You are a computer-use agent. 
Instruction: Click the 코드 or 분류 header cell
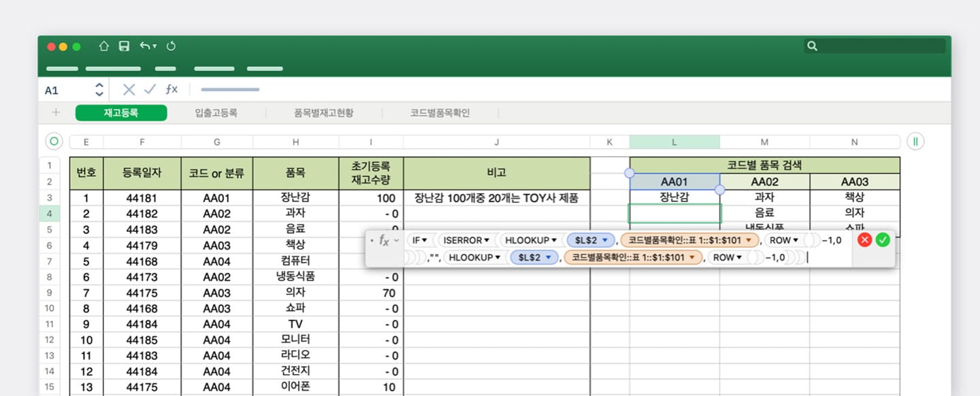[x=217, y=174]
